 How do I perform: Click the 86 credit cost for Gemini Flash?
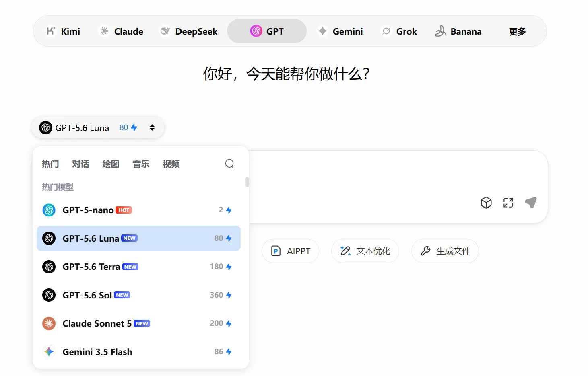223,352
